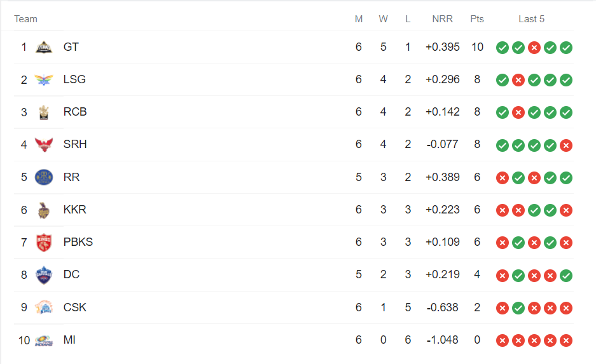This screenshot has width=596, height=364.
Task: Click the Team column header
Action: (26, 19)
